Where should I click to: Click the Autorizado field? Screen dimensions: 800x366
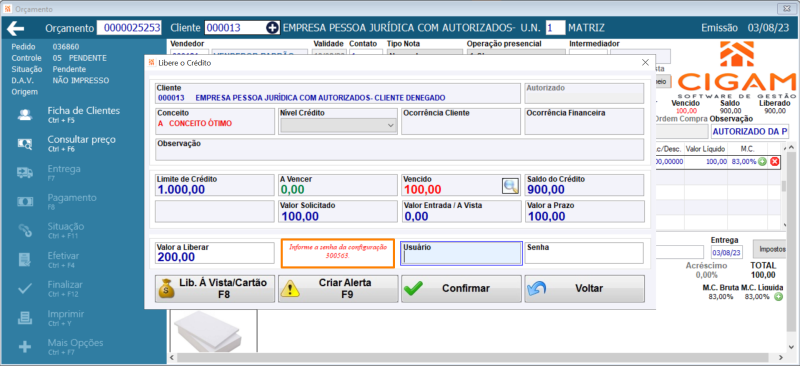tap(584, 93)
